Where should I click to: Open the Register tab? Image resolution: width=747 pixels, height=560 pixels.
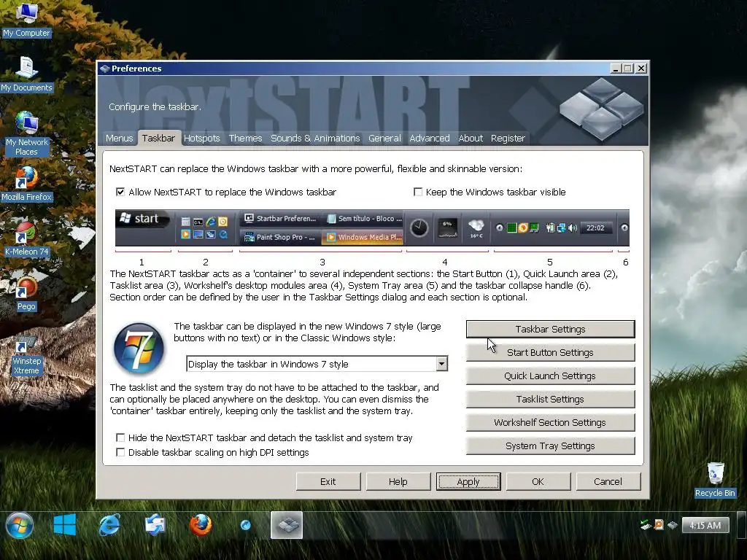tap(508, 138)
